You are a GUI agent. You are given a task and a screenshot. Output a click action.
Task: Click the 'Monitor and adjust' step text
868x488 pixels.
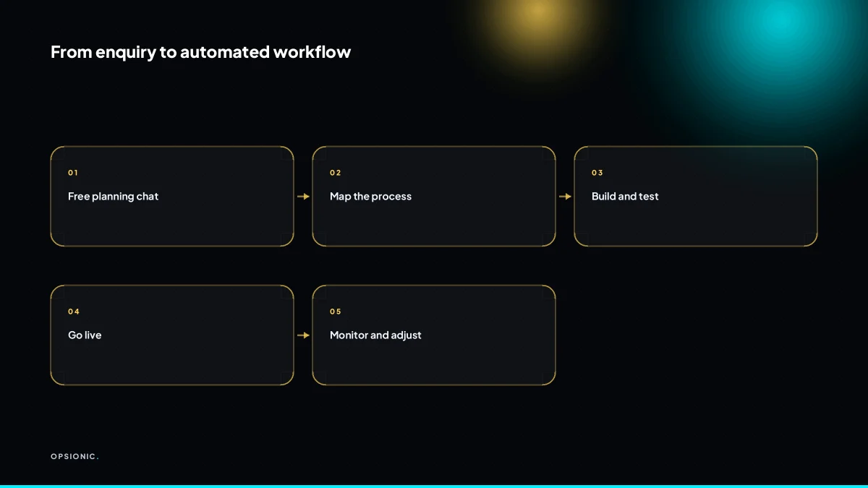(375, 335)
